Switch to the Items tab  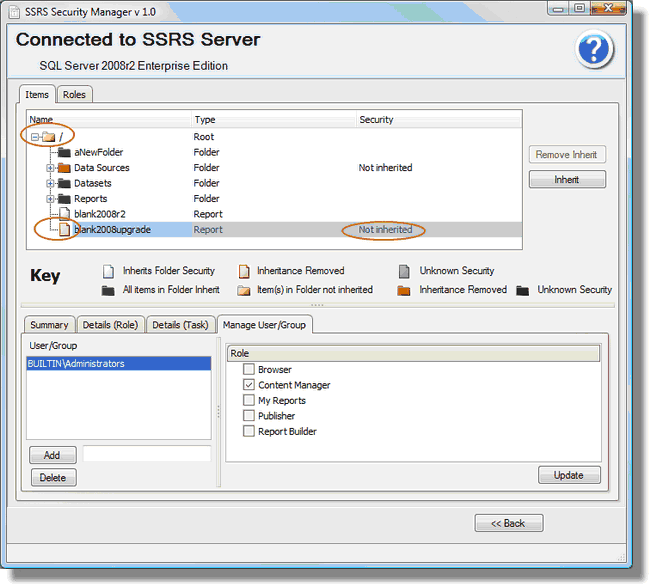point(37,94)
